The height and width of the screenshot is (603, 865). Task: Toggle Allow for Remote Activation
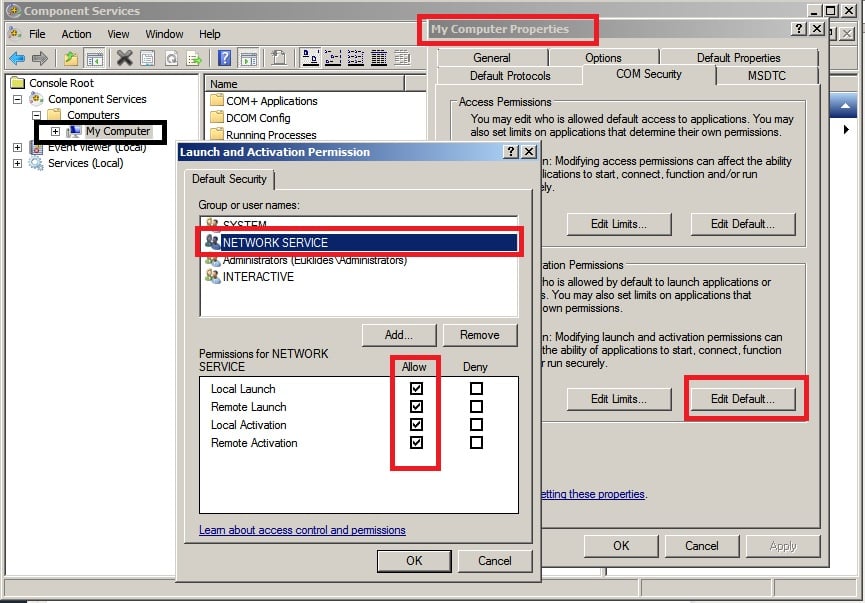[x=417, y=442]
